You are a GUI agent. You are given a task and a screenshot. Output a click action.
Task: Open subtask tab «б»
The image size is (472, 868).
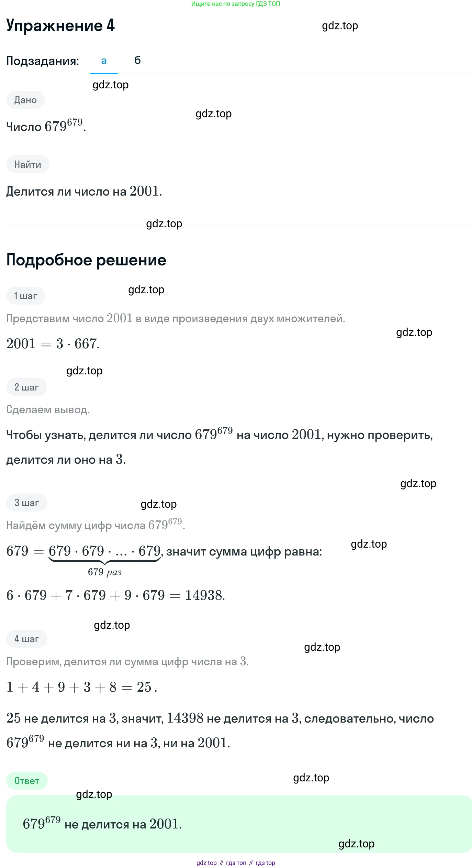point(137,61)
